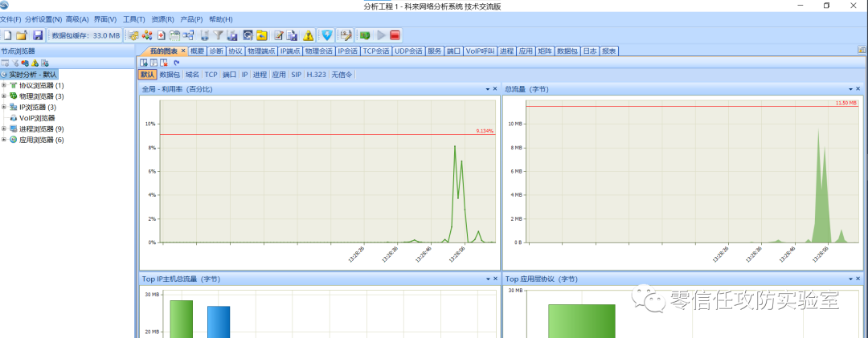Click the document with red plus icon
The image size is (868, 338).
click(x=161, y=35)
